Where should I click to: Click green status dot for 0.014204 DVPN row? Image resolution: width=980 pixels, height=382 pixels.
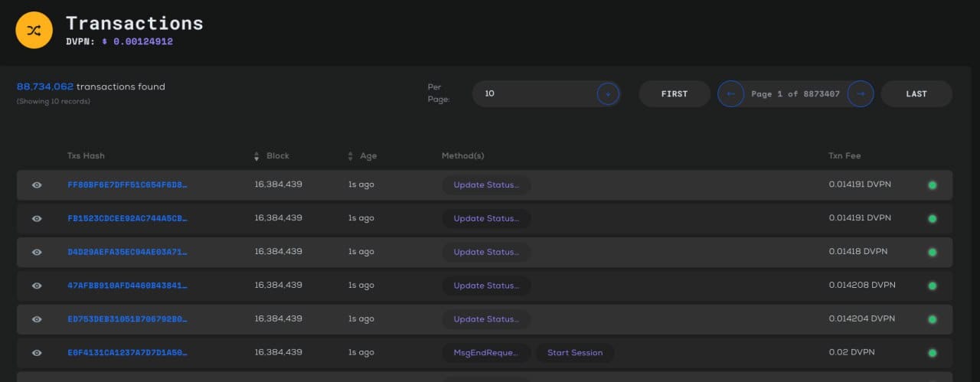coord(933,319)
